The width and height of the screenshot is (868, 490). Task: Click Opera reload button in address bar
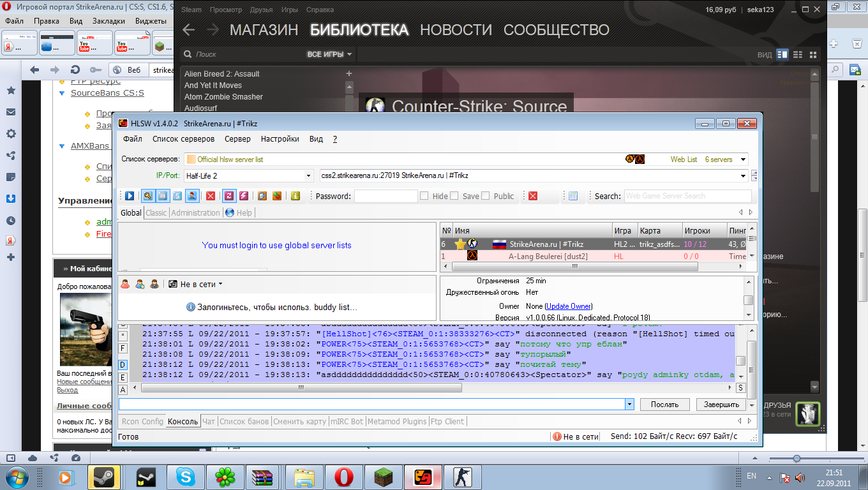[x=75, y=70]
